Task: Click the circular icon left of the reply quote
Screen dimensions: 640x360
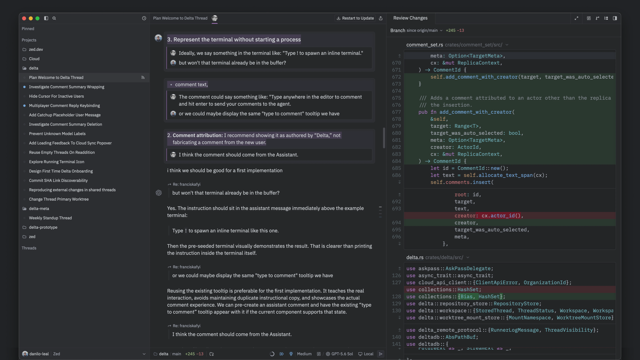Action: coord(159,193)
